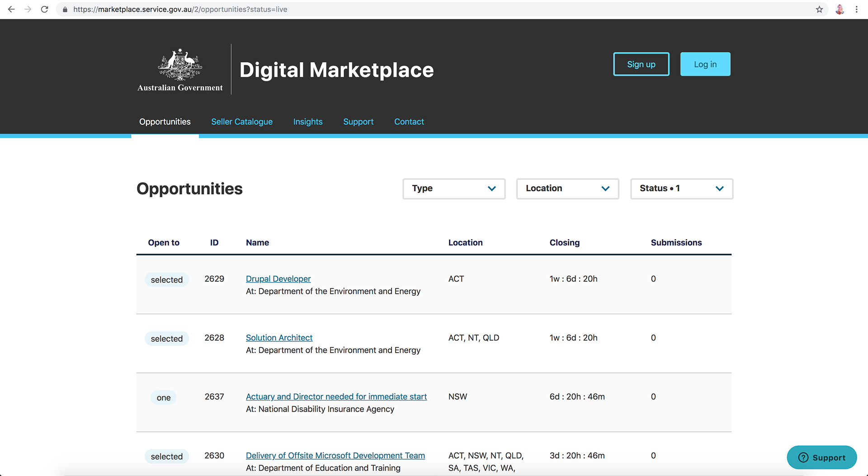The height and width of the screenshot is (476, 868).
Task: Click the one badge for ID 2637
Action: [164, 398]
